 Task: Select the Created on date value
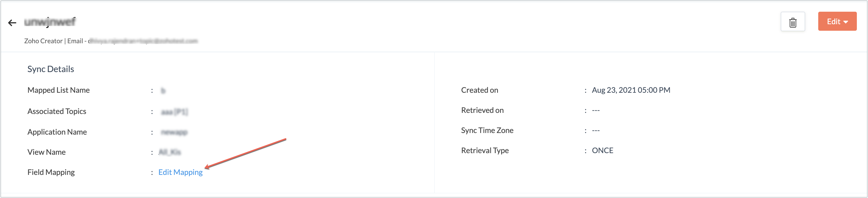click(x=631, y=90)
